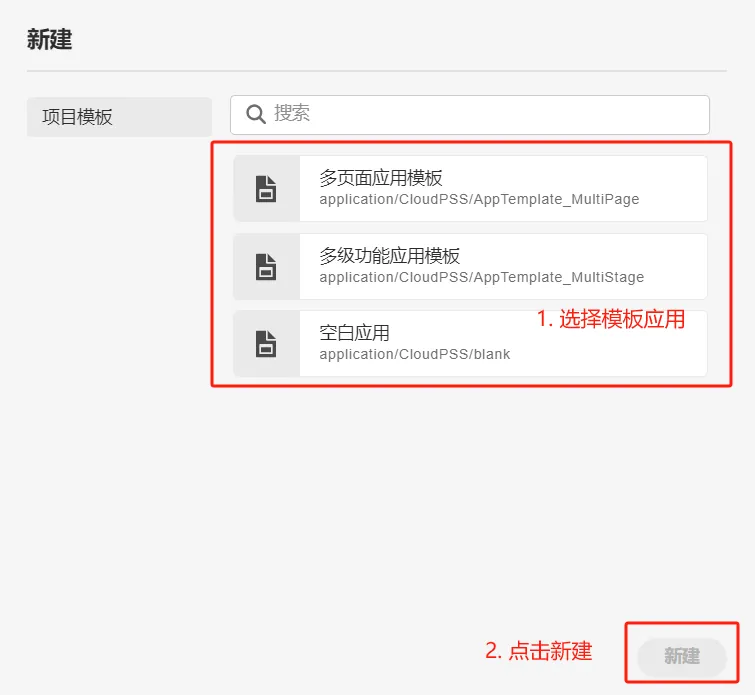
Task: Choose the 多级功能应用模板 template title
Action: [x=390, y=256]
